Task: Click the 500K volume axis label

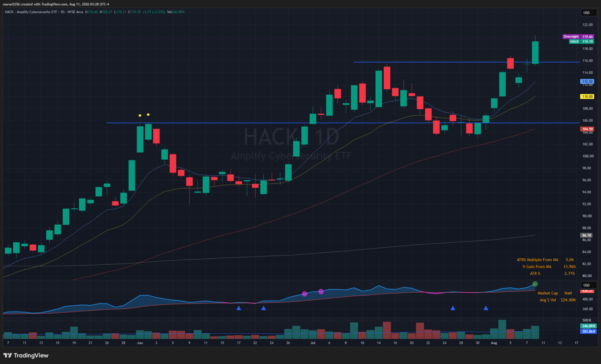Action: click(x=587, y=320)
